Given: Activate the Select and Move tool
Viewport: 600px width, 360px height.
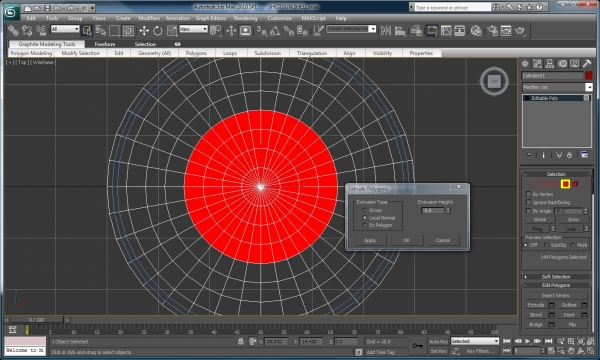Looking at the screenshot, I should click(x=144, y=30).
